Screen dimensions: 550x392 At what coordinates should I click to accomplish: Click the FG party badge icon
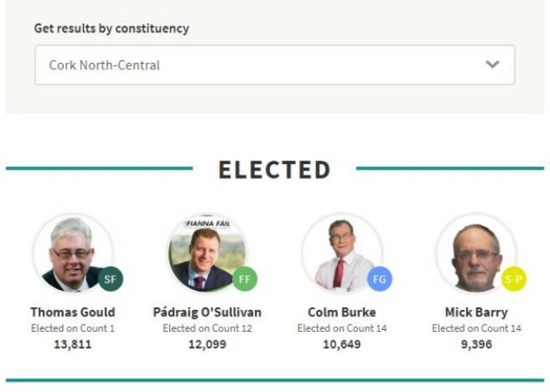380,279
